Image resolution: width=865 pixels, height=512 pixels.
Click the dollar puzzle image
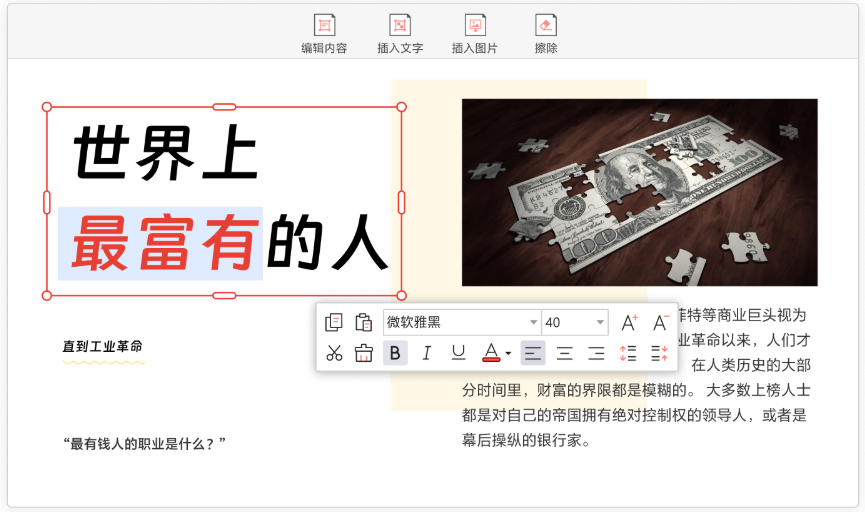point(639,193)
